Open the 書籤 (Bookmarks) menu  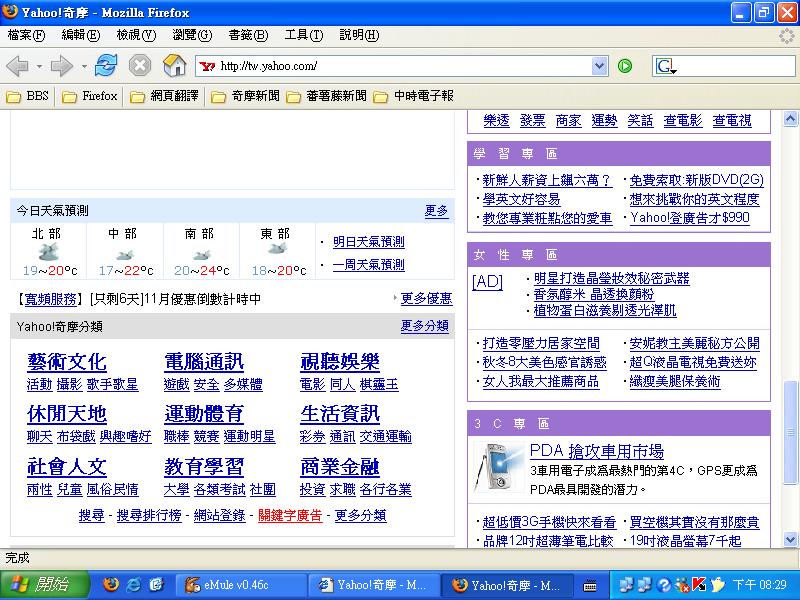[247, 35]
